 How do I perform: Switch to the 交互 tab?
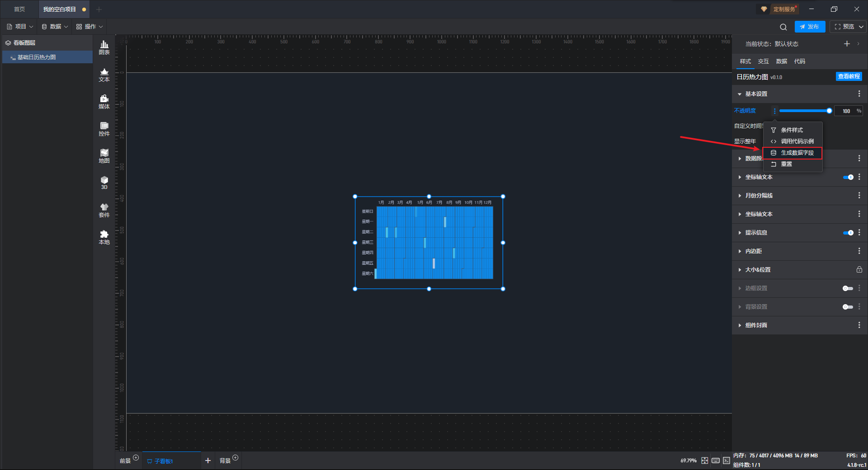pos(764,61)
